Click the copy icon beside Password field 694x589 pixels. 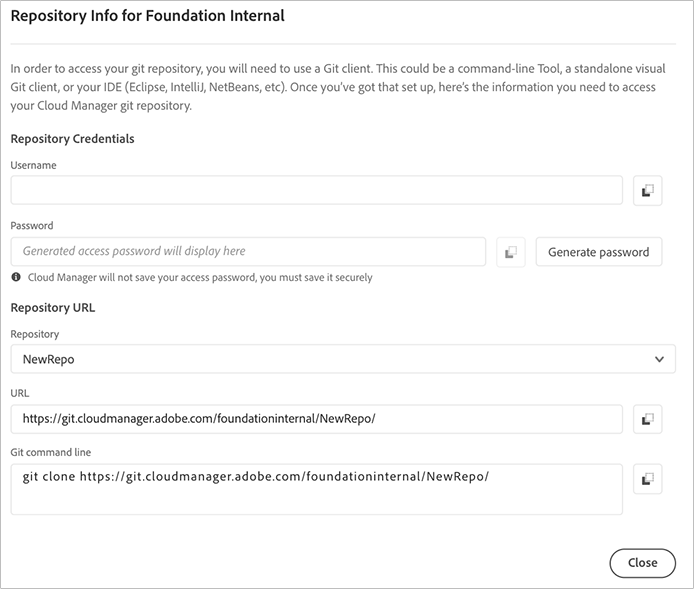click(510, 252)
